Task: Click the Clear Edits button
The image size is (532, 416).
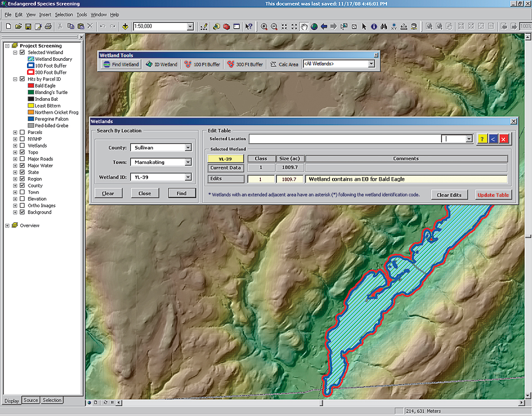Action: (x=449, y=195)
